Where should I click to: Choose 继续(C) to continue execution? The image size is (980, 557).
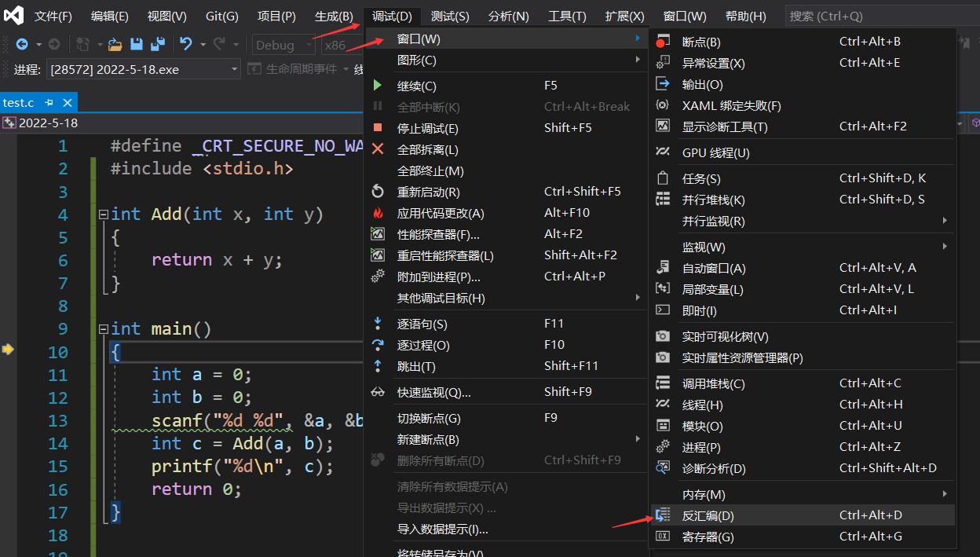(x=416, y=86)
